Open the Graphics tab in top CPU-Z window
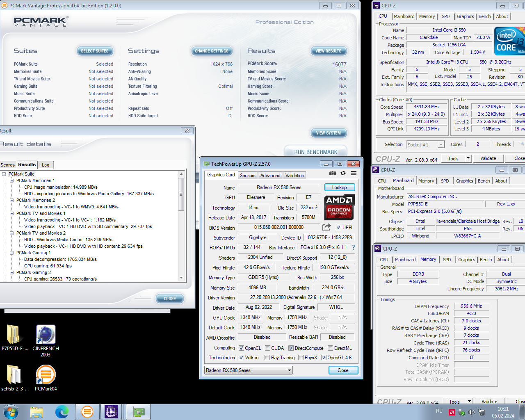The image size is (525, 420). tap(466, 16)
